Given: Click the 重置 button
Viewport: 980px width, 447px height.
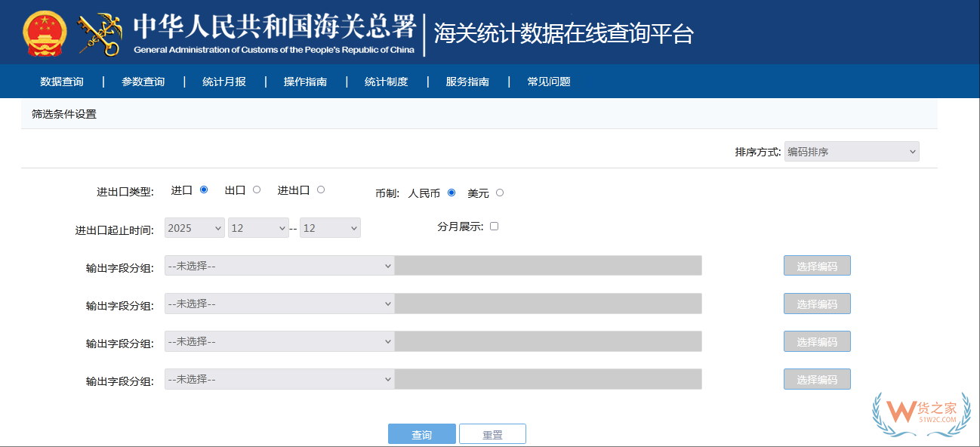Looking at the screenshot, I should coord(492,433).
